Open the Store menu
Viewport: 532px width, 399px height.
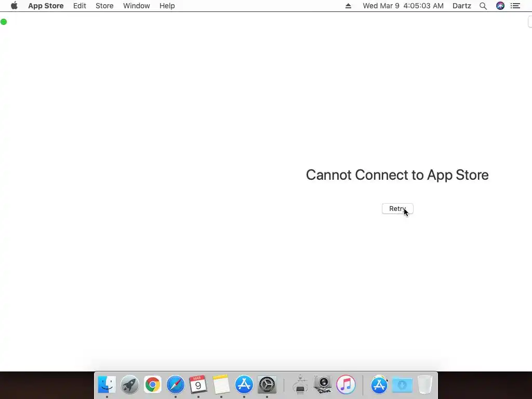(x=104, y=6)
